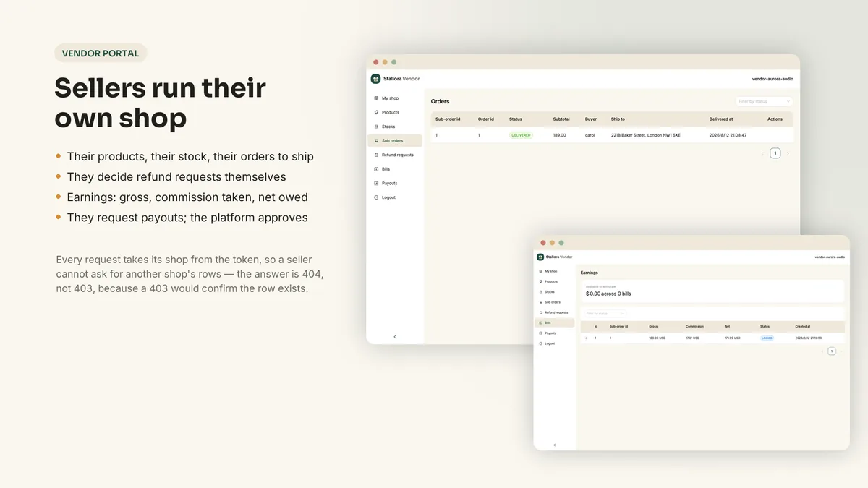868x488 pixels.
Task: Open Payouts icon in Orders window sidebar
Action: pos(376,184)
